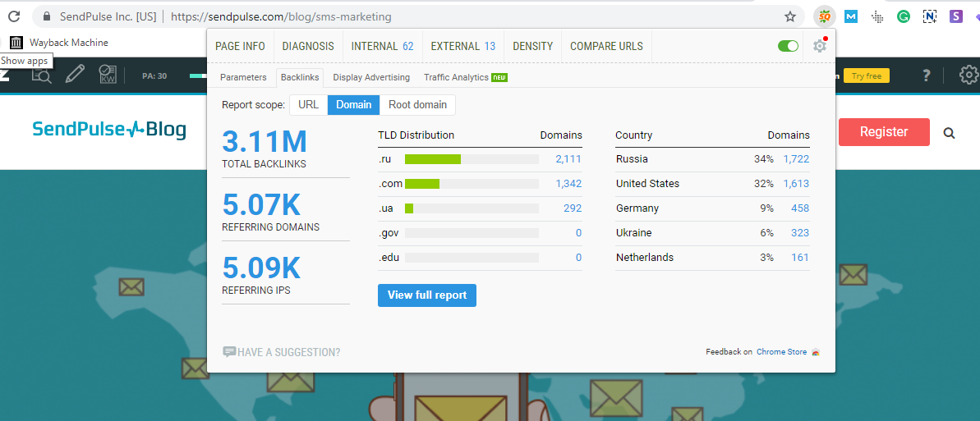The height and width of the screenshot is (421, 980).
Task: Toggle the SEOquake enable switch
Action: (788, 46)
